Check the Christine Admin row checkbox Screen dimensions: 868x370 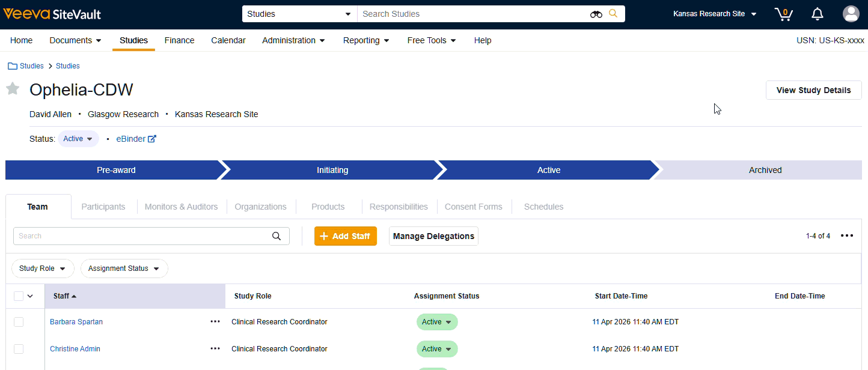point(19,349)
